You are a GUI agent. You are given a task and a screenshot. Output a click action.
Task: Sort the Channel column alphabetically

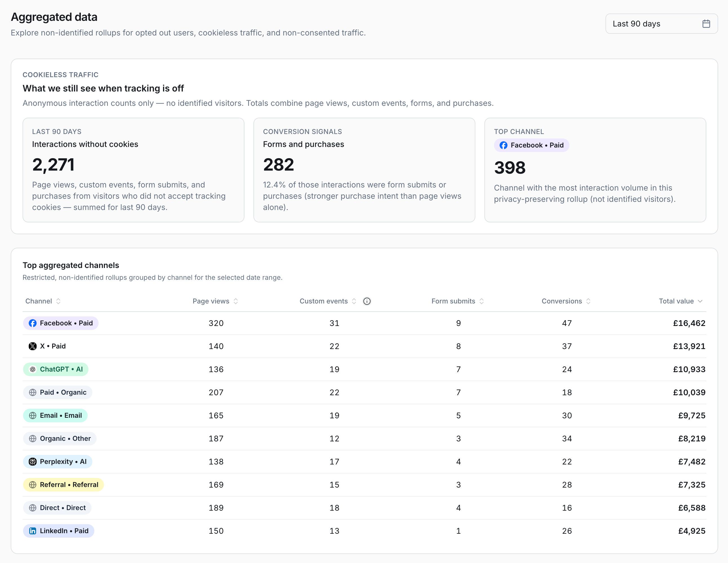pos(58,301)
